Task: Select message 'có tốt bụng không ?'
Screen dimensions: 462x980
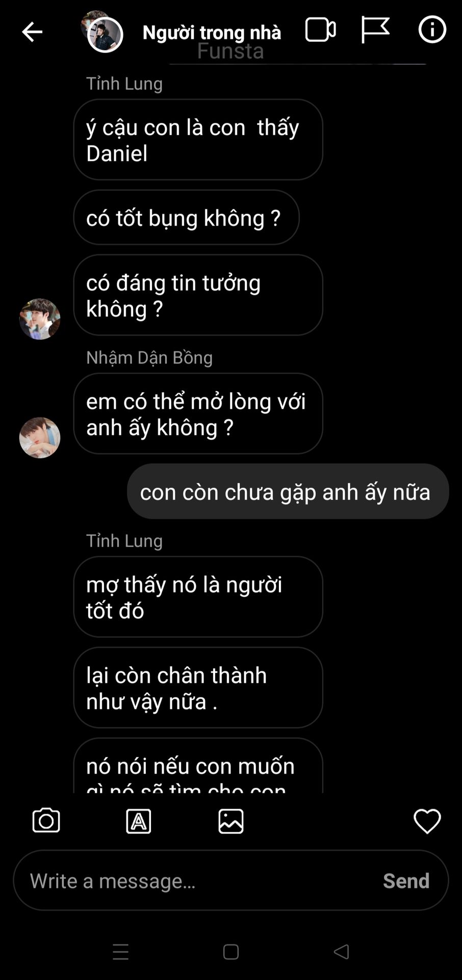Action: pyautogui.click(x=186, y=217)
